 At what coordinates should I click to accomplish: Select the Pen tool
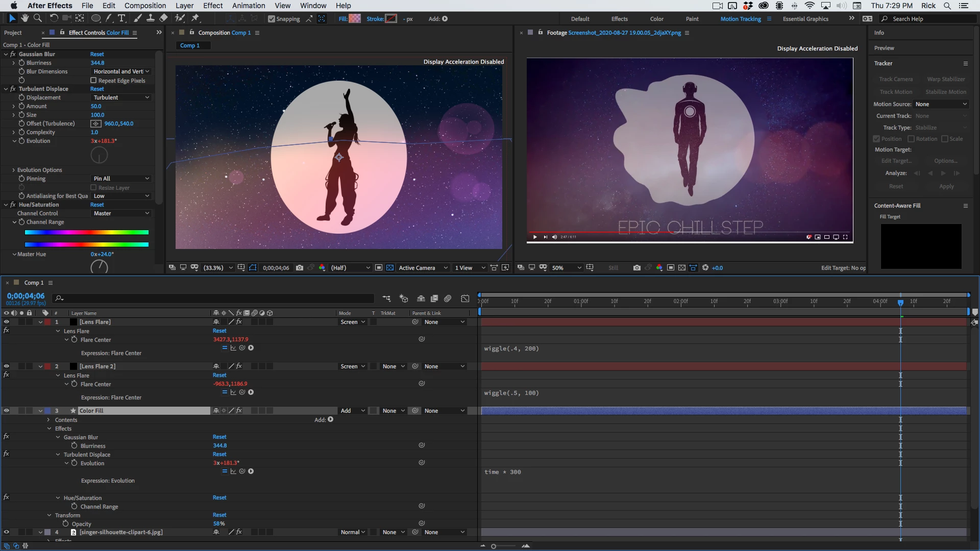109,18
